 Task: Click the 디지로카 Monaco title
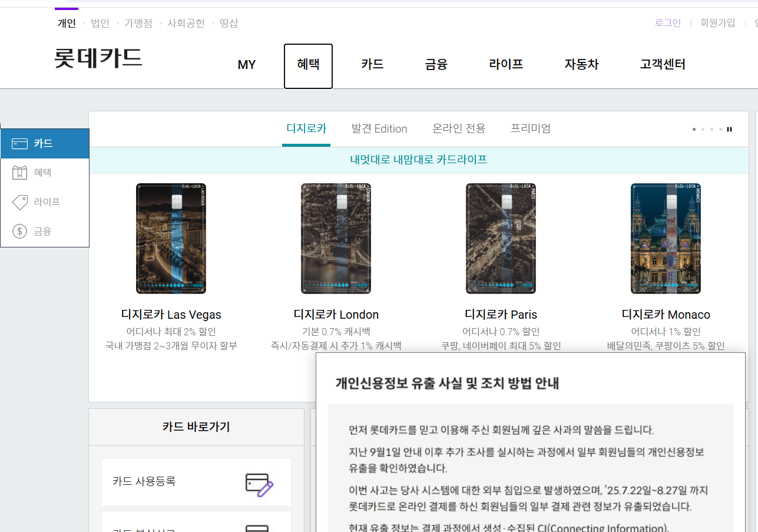(x=666, y=315)
